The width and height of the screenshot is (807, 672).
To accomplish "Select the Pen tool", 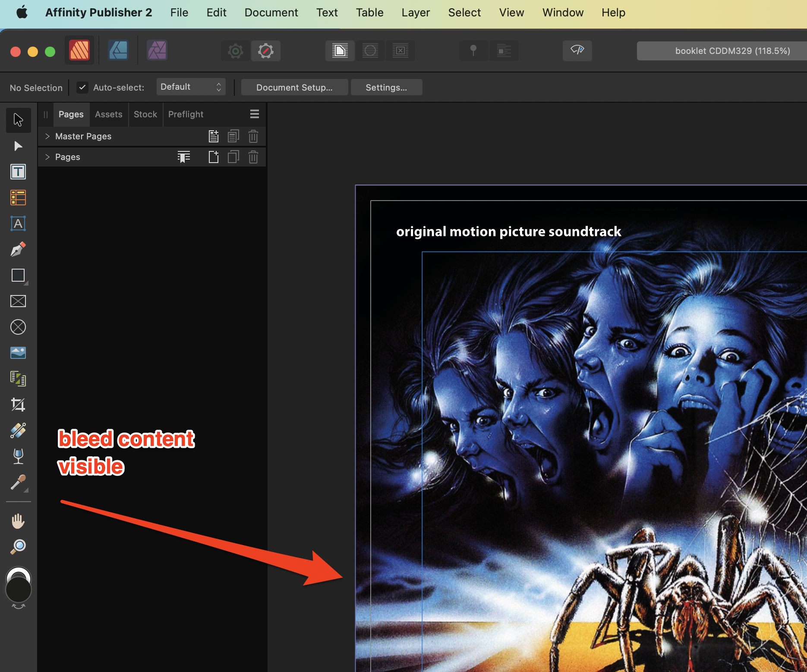I will [18, 249].
